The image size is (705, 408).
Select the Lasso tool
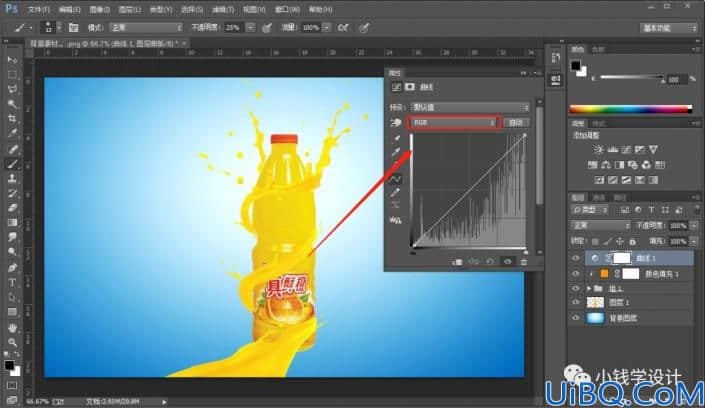[12, 90]
